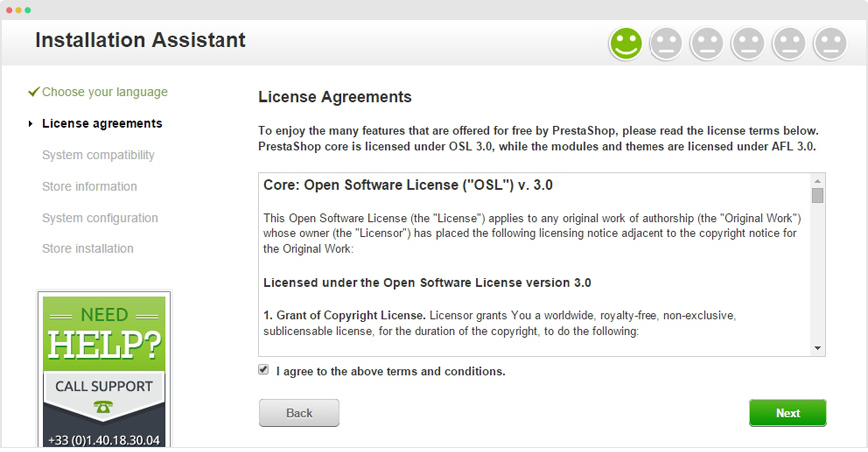Click the fifth gray step face icon
Image resolution: width=868 pixels, height=452 pixels.
(x=789, y=43)
